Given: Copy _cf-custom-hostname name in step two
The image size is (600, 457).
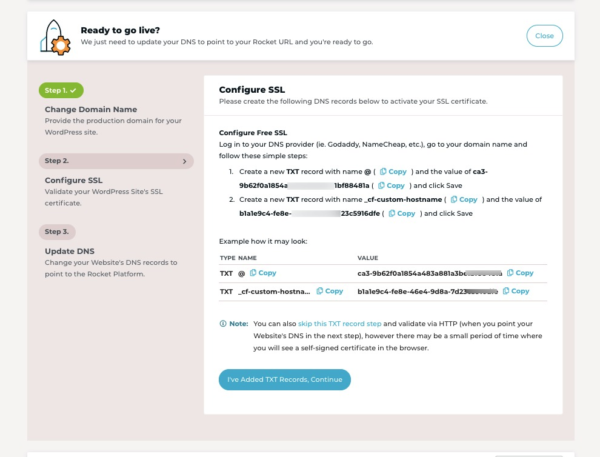Looking at the screenshot, I should tap(464, 199).
